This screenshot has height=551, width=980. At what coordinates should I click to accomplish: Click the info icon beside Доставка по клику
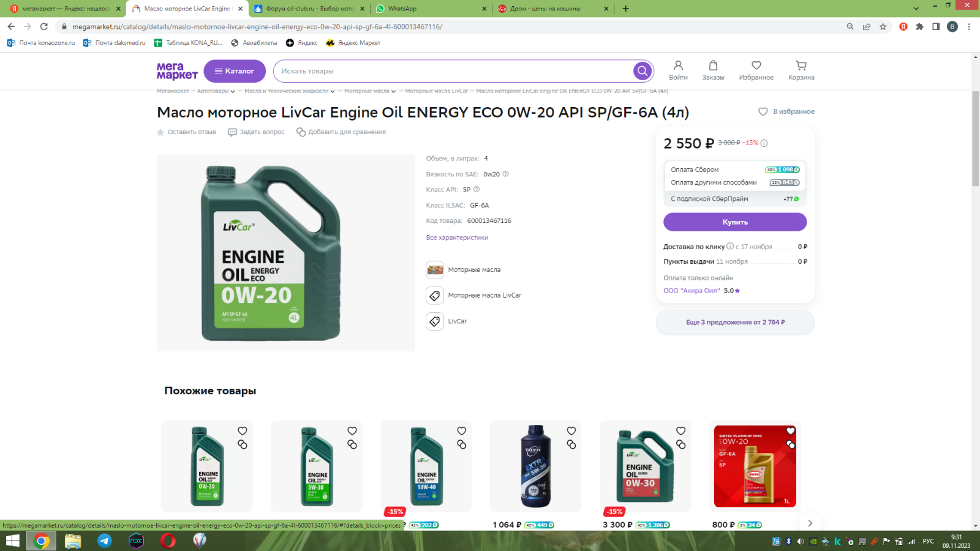(x=730, y=246)
